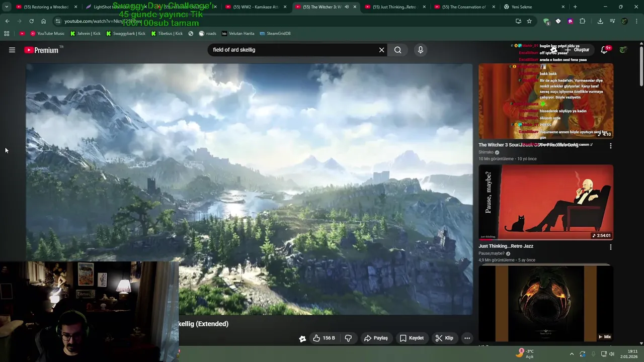Share the video via Paylaş

pos(376,338)
